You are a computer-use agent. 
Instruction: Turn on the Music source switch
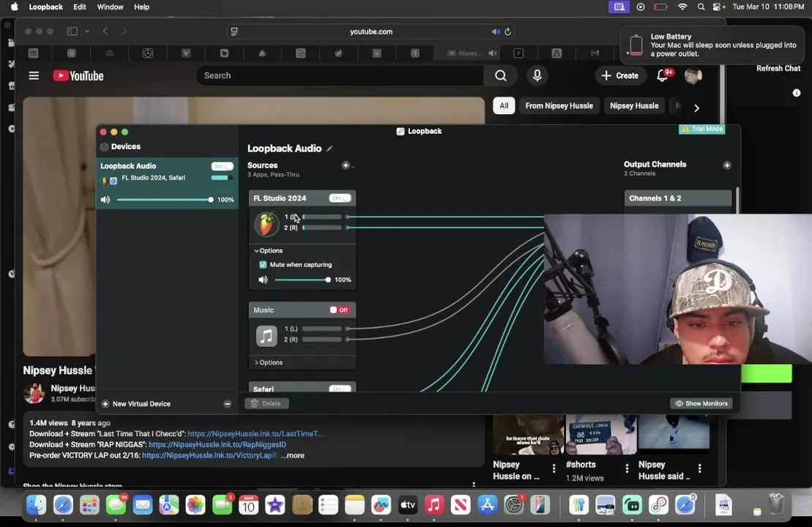[x=340, y=310]
